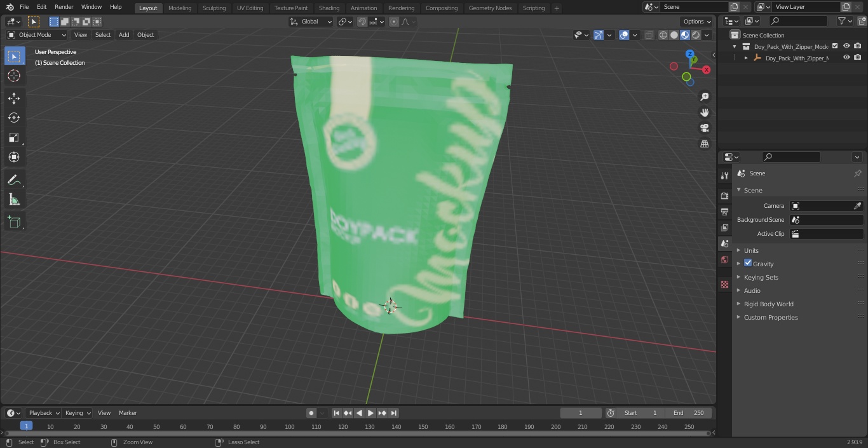
Task: Expand the Units panel
Action: [751, 250]
